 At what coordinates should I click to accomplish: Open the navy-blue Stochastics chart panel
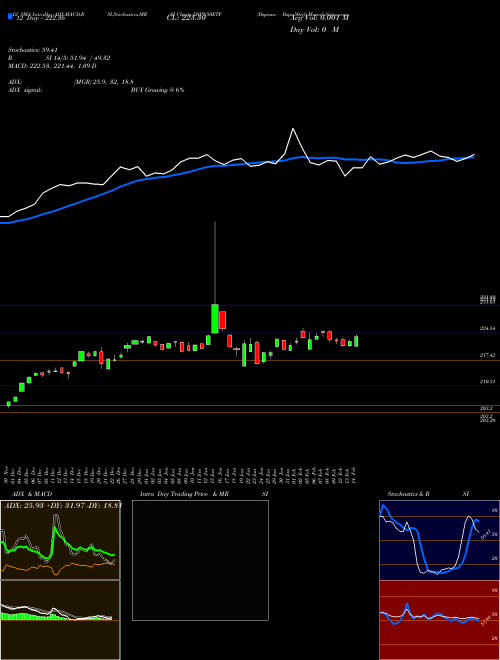439,540
